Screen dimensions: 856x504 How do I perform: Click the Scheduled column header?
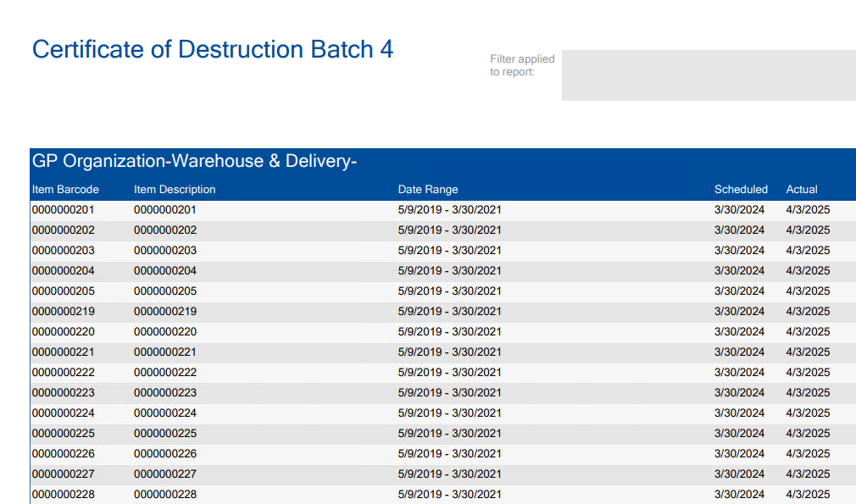(741, 189)
